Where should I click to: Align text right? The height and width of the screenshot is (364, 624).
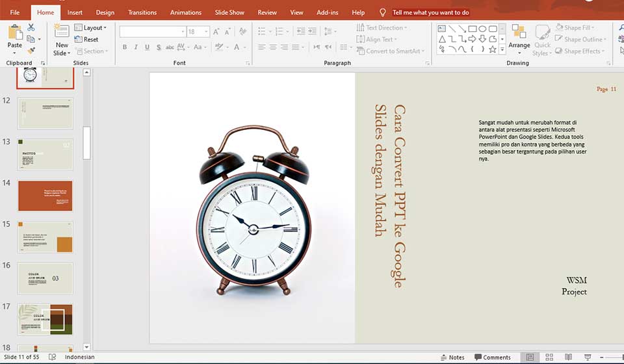(284, 47)
